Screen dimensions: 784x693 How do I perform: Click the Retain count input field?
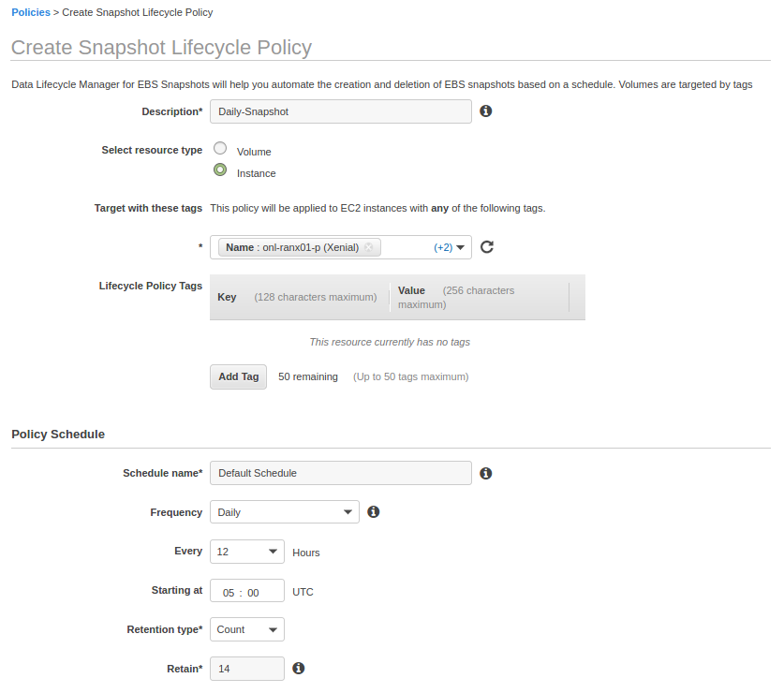coord(247,669)
